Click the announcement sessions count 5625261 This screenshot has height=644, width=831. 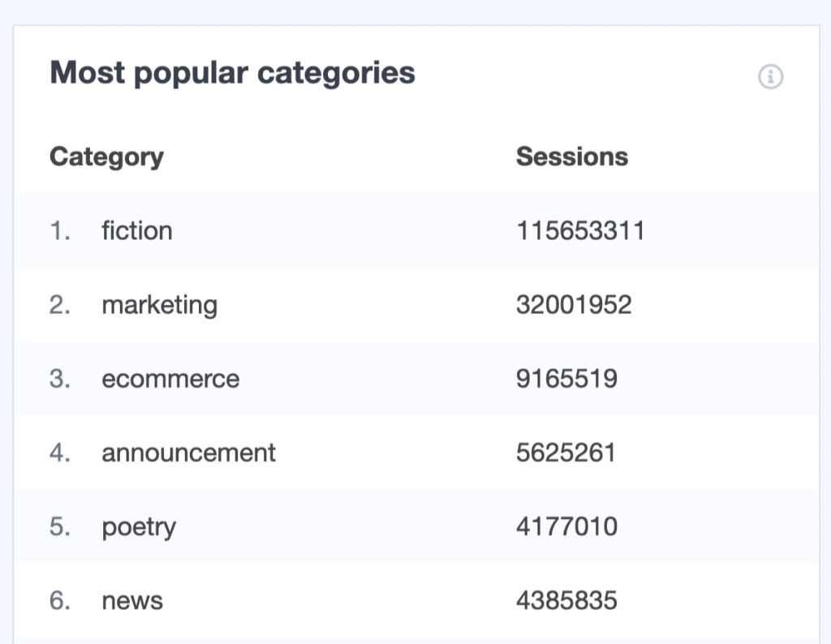point(566,453)
